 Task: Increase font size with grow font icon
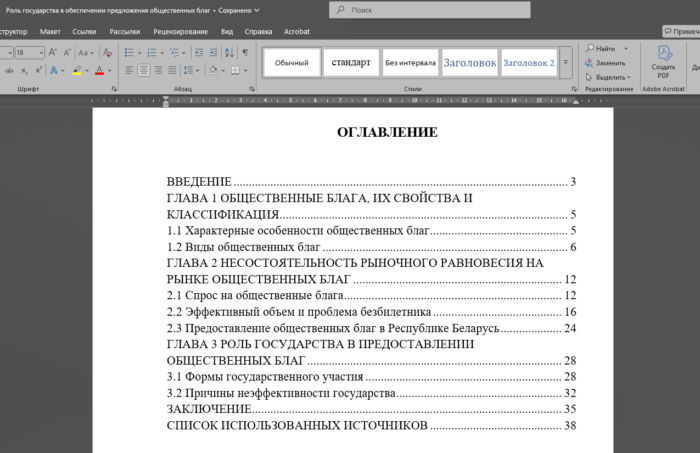tap(53, 53)
